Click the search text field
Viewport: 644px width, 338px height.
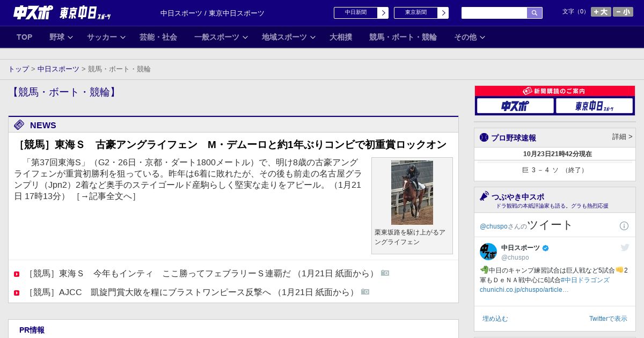494,13
